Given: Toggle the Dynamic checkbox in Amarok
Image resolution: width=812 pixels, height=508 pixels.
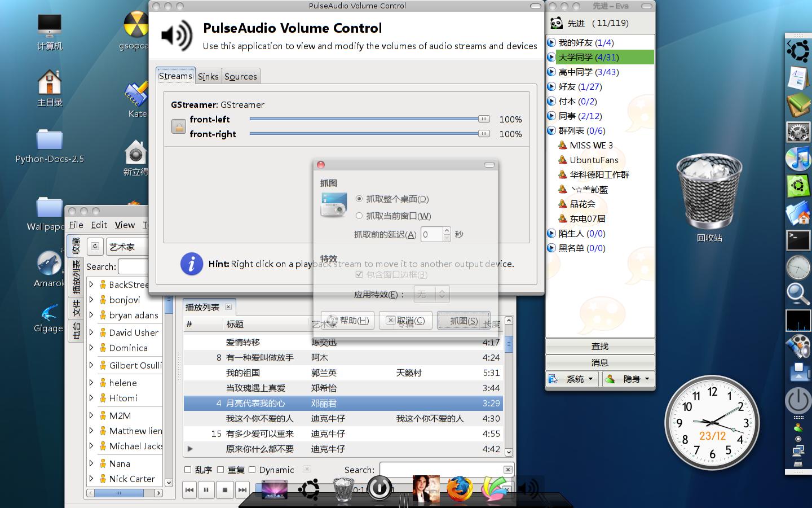Looking at the screenshot, I should [252, 470].
